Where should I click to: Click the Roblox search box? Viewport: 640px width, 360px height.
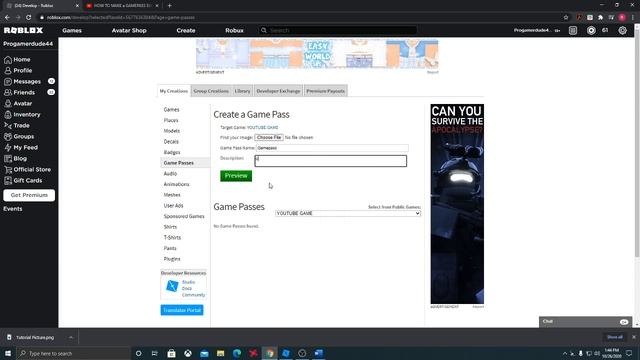coord(338,31)
